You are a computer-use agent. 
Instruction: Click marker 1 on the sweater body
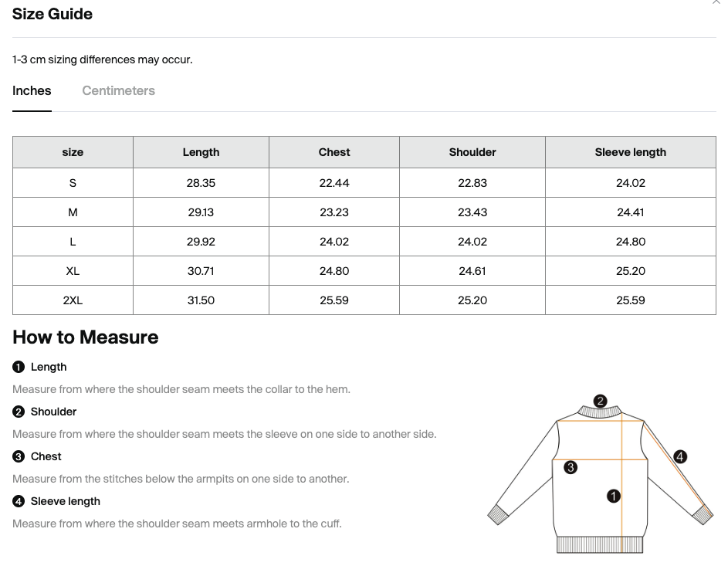point(613,496)
